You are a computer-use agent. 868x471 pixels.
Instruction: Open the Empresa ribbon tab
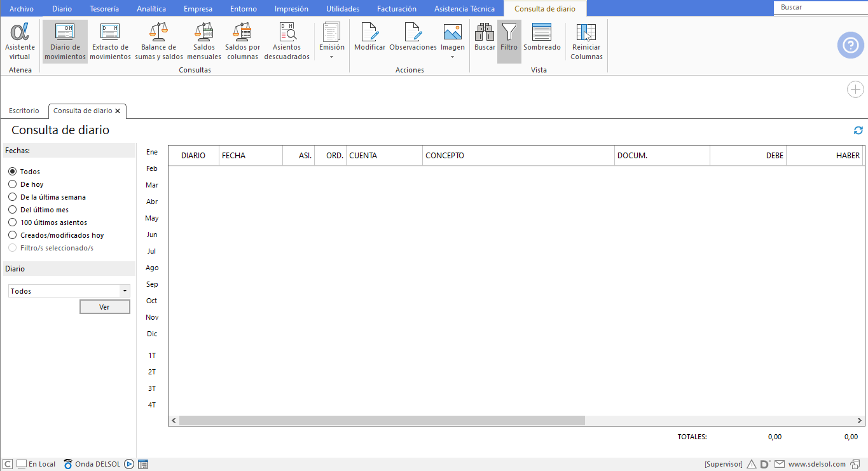[x=198, y=9]
